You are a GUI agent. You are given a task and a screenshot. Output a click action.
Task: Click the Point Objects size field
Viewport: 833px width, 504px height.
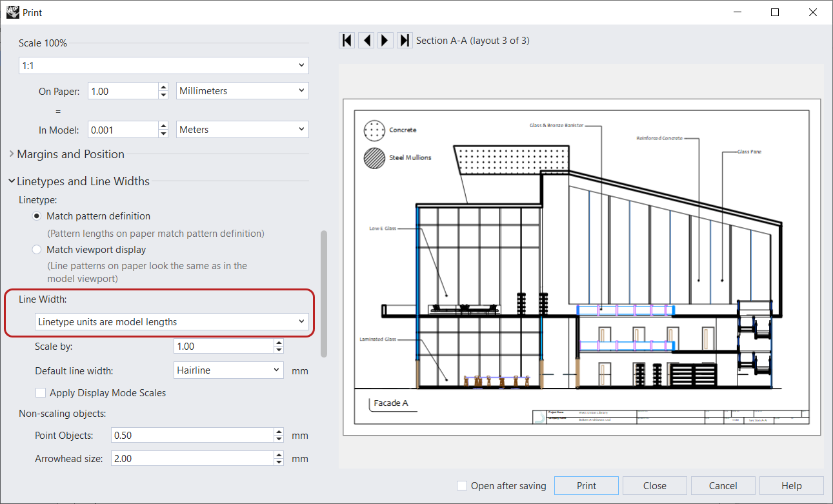click(192, 436)
